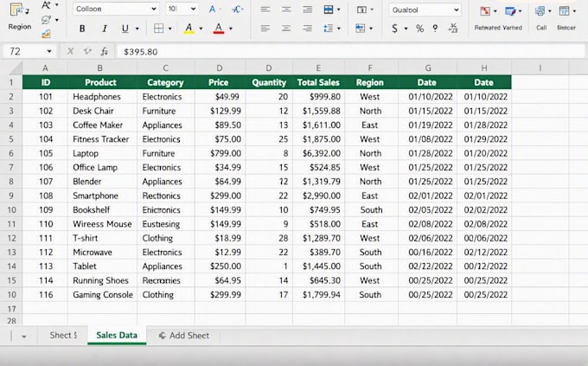Expand the currency dollar dropdown arrow
Viewport: 588px width, 366px height.
[x=406, y=29]
